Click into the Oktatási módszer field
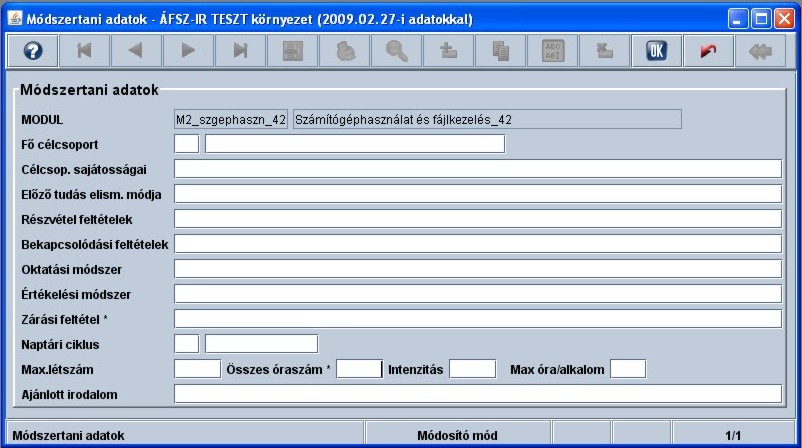The width and height of the screenshot is (802, 448). tap(477, 269)
